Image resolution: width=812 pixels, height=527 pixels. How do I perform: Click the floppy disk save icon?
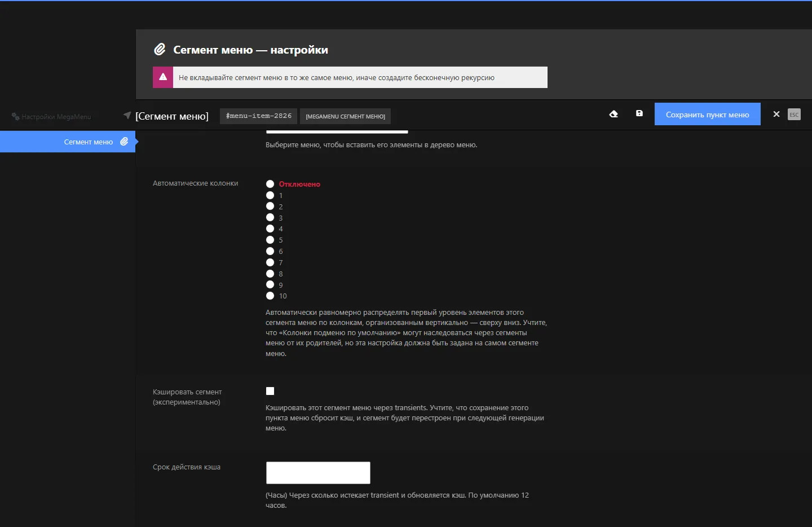639,113
